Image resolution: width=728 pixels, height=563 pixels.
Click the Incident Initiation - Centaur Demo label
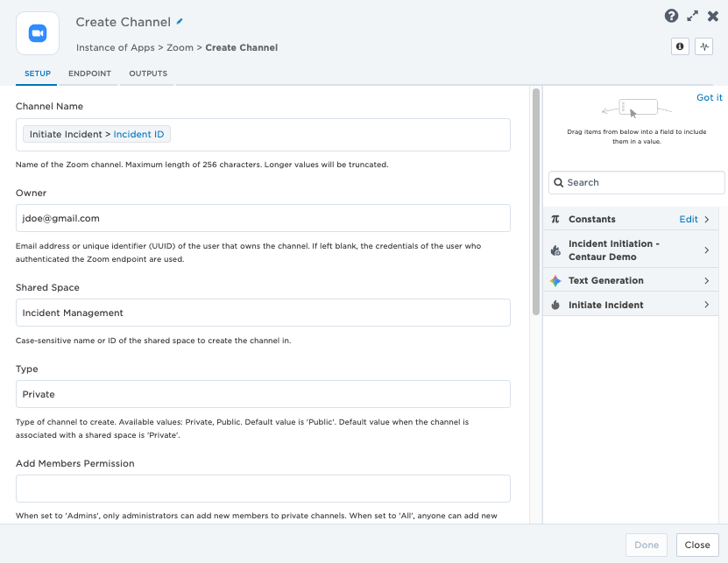pos(614,250)
